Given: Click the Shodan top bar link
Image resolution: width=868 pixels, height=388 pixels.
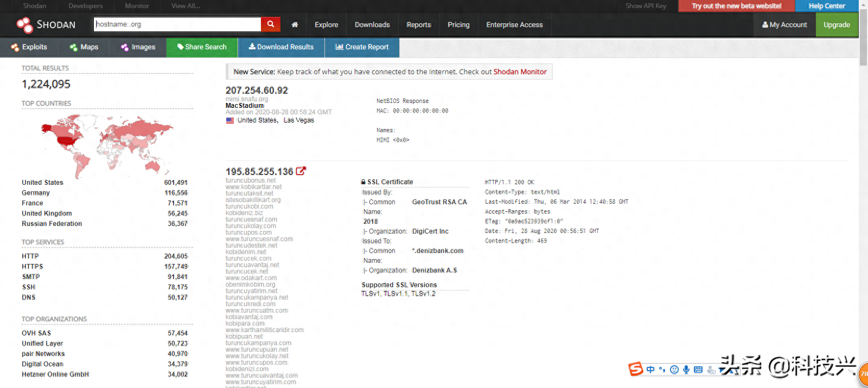Looking at the screenshot, I should coord(35,6).
